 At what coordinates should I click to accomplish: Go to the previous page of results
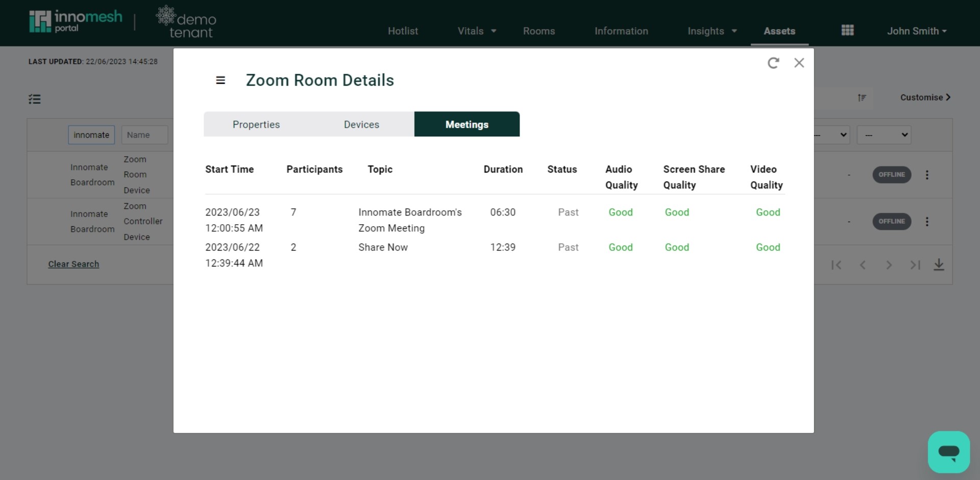click(x=863, y=265)
